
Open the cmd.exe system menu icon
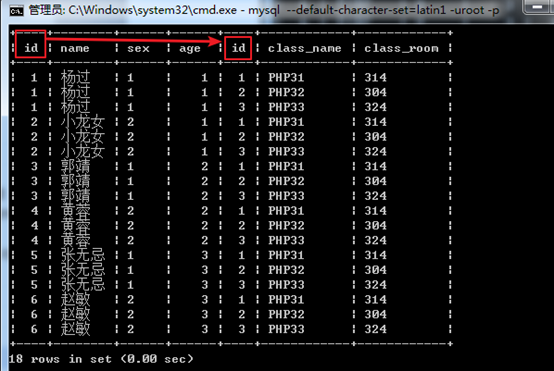tap(16, 10)
